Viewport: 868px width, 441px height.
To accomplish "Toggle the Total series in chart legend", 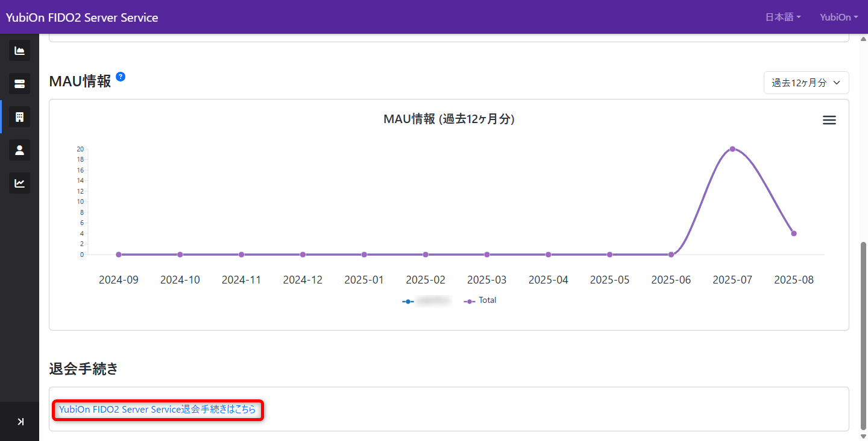I will 480,300.
